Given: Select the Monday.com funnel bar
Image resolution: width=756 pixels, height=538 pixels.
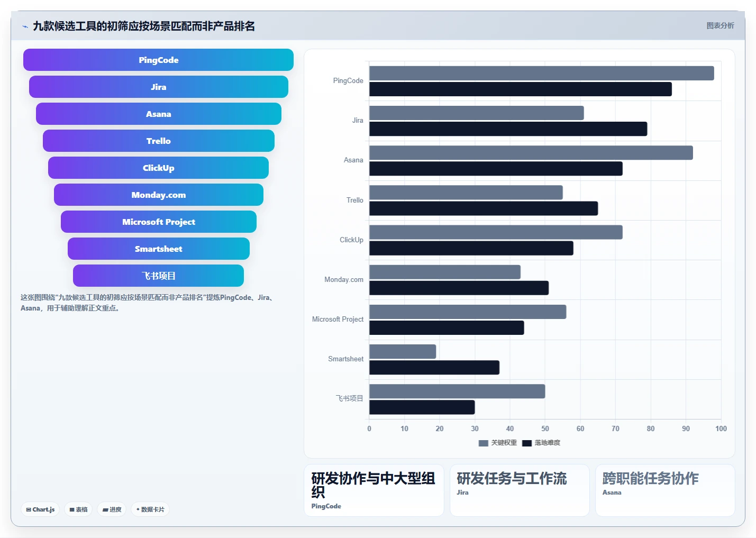Looking at the screenshot, I should (158, 195).
